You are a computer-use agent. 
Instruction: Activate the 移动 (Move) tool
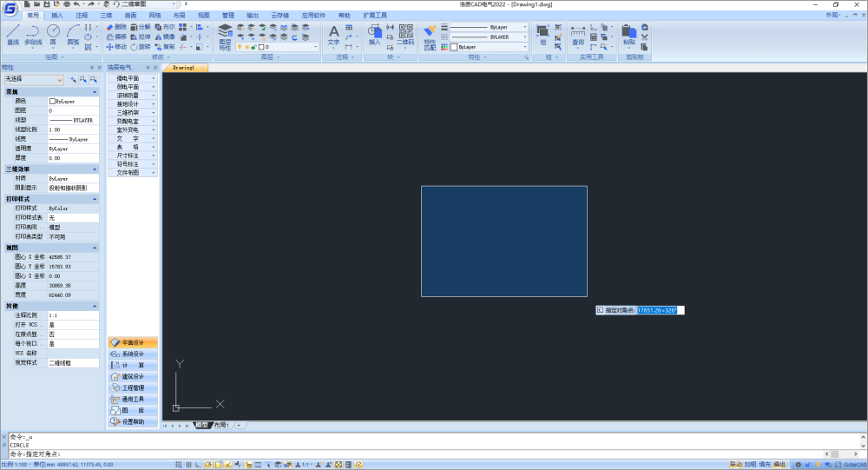tap(116, 47)
